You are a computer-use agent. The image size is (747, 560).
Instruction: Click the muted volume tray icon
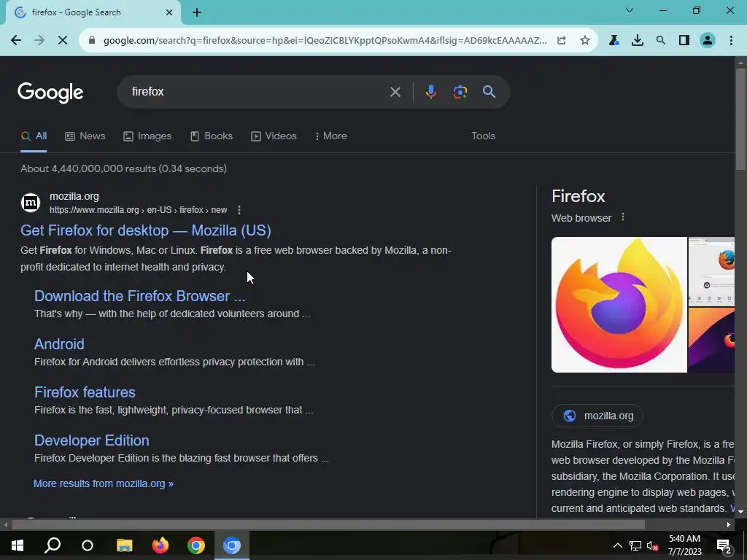click(653, 545)
